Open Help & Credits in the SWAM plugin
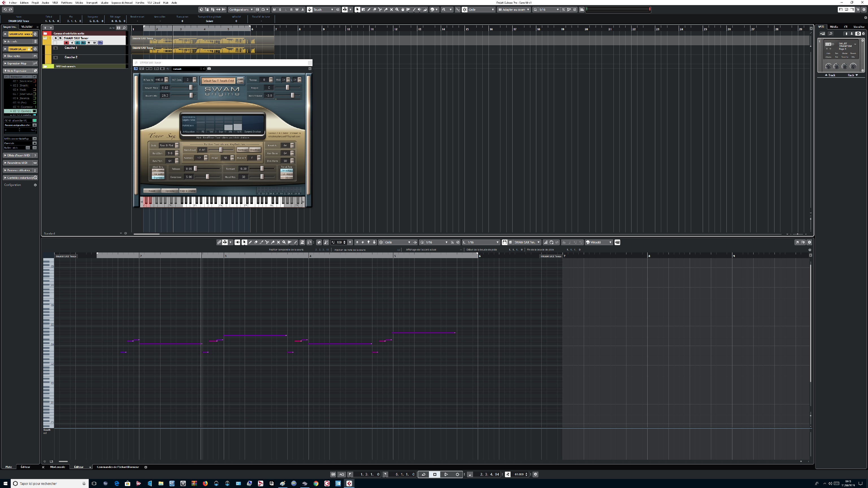Image resolution: width=868 pixels, height=488 pixels. pyautogui.click(x=187, y=191)
